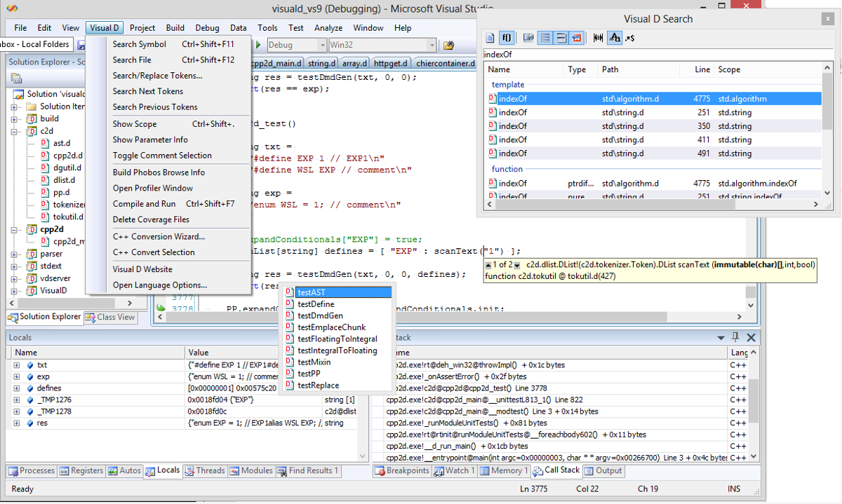Click the toolbar icon right of Win32 combo
The width and height of the screenshot is (842, 504).
(x=448, y=45)
